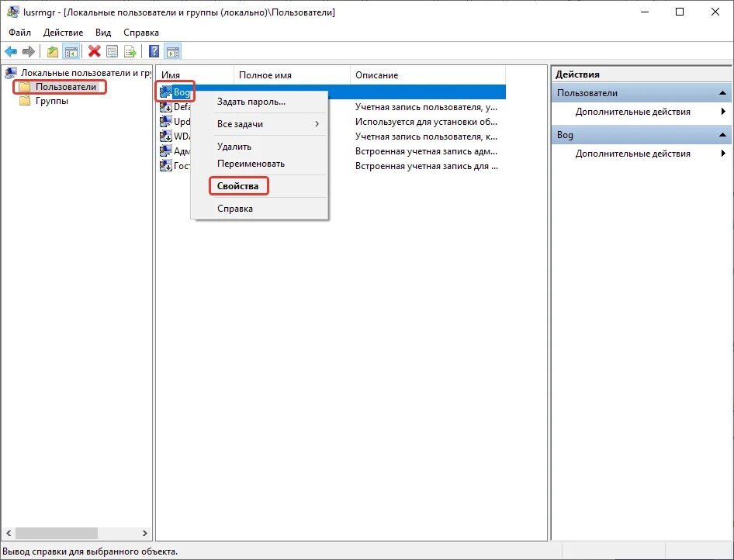
Task: Click the Гость account user icon
Action: coord(166,166)
